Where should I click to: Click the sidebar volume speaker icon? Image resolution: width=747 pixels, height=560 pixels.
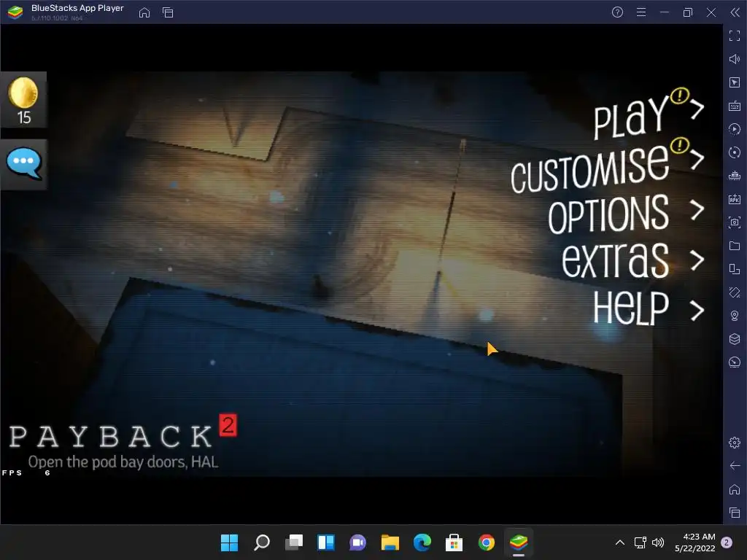coord(735,59)
